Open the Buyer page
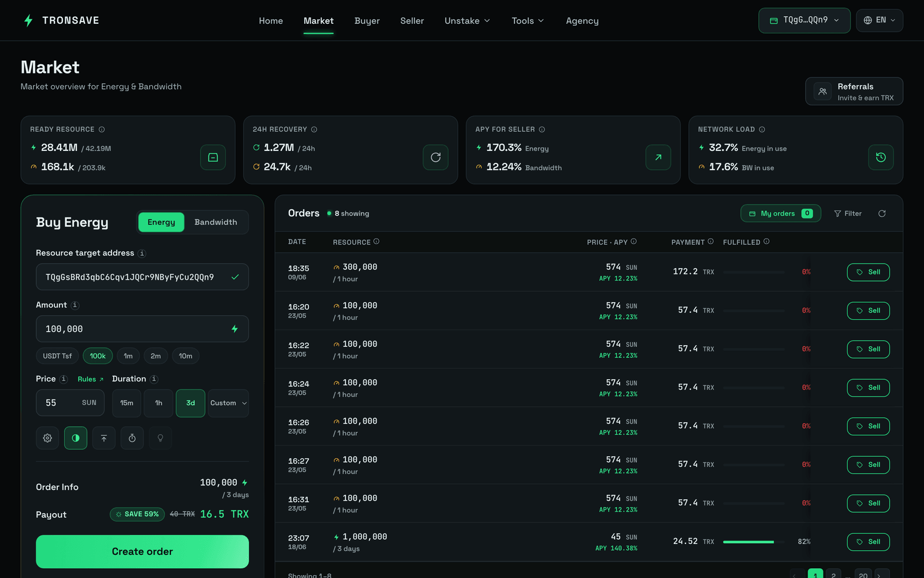The width and height of the screenshot is (924, 578). [x=367, y=21]
